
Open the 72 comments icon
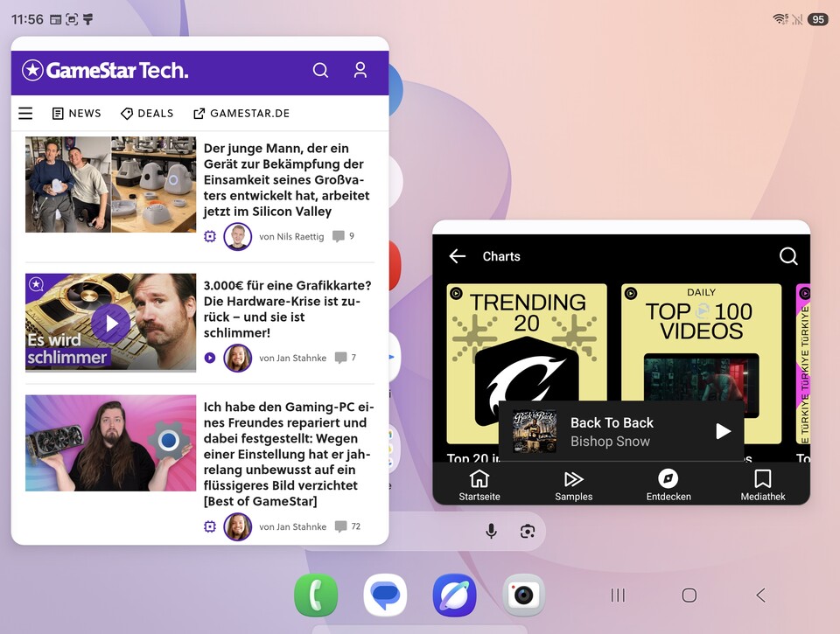340,526
